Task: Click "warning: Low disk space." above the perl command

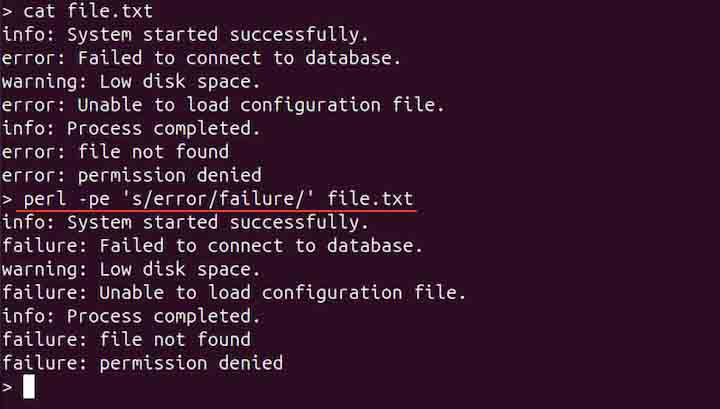Action: [x=131, y=82]
